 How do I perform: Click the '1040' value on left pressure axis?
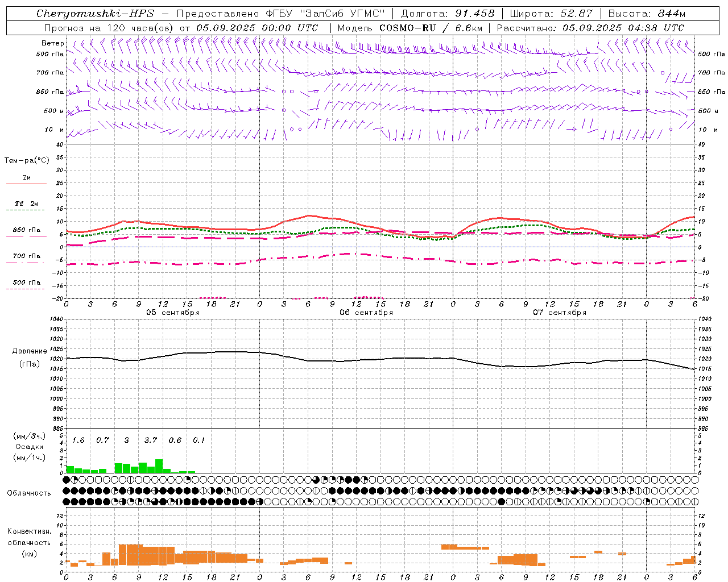pos(55,319)
